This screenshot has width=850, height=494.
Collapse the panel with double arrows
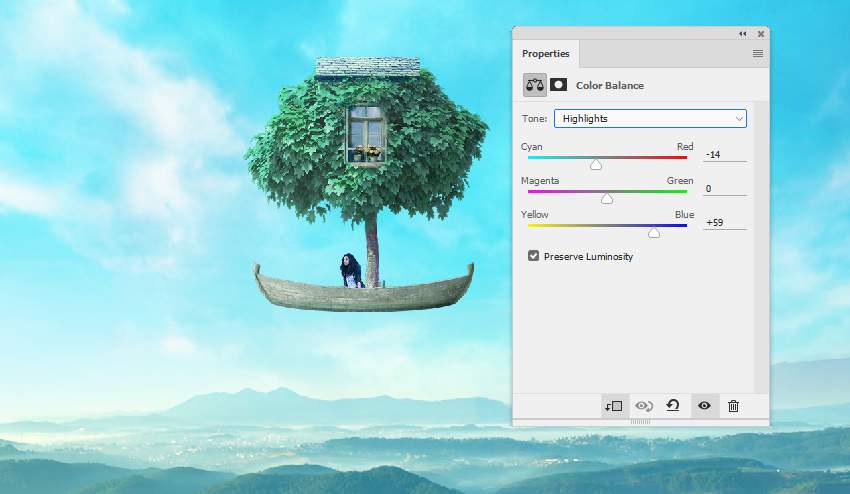pos(743,34)
